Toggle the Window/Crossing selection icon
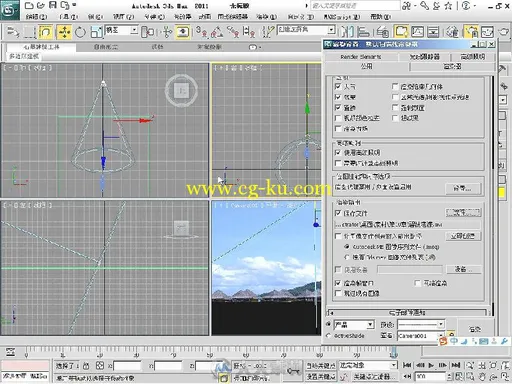The image size is (512, 384). (45, 32)
